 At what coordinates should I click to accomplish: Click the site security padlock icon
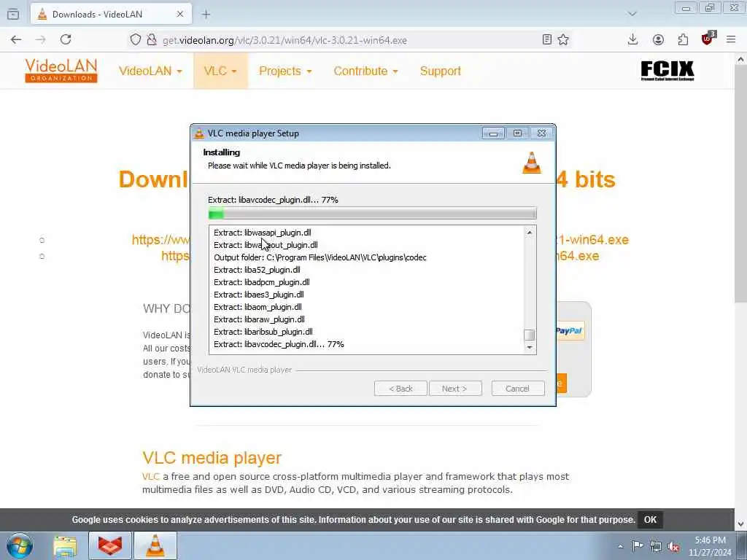[152, 40]
